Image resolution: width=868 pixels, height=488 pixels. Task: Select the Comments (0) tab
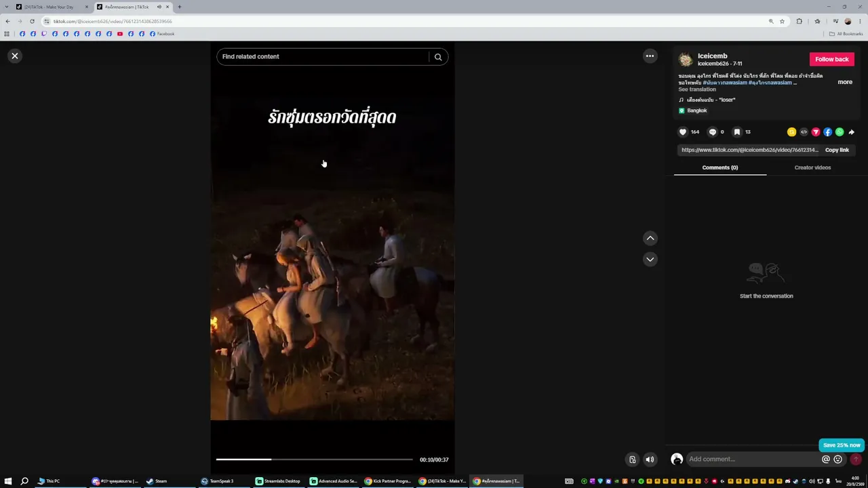click(720, 167)
